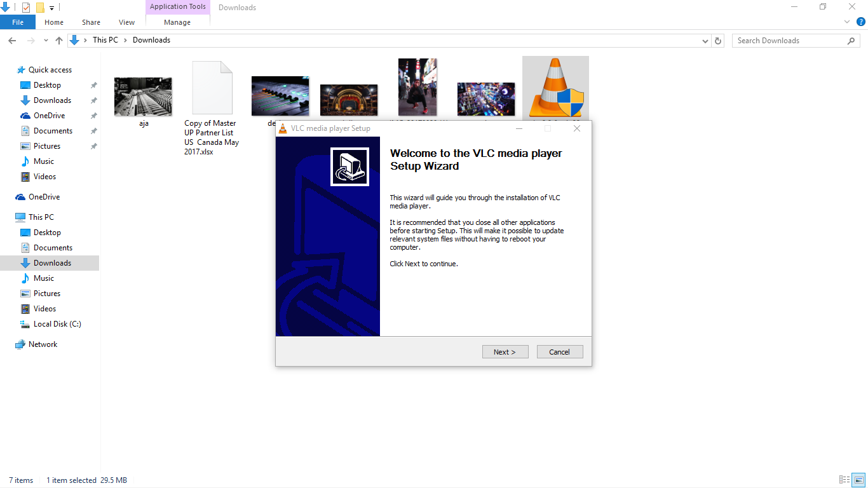This screenshot has height=488, width=868.
Task: Expand the ribbon with chevron
Action: [x=847, y=22]
